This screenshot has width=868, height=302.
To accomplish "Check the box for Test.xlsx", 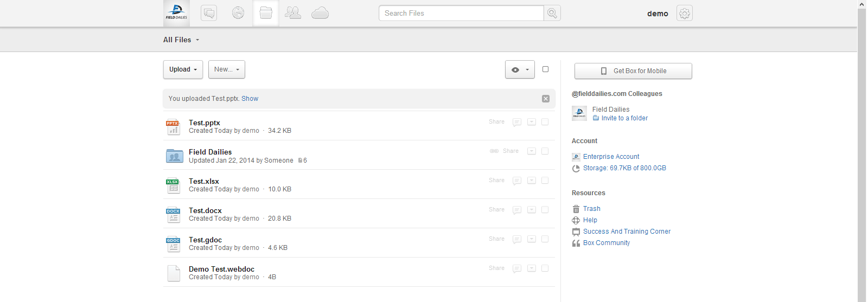I will 545,181.
